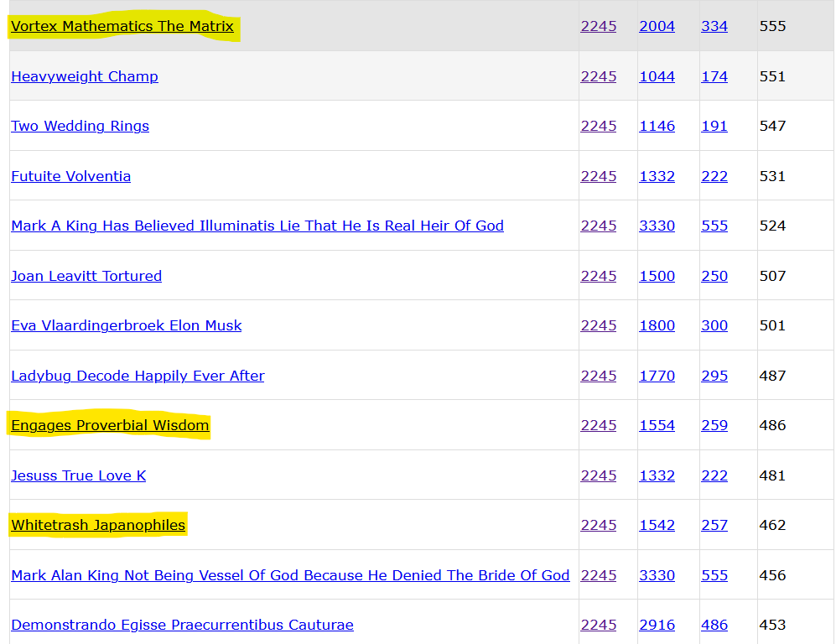
Task: Open the Two Wedding Rings link
Action: coord(80,126)
